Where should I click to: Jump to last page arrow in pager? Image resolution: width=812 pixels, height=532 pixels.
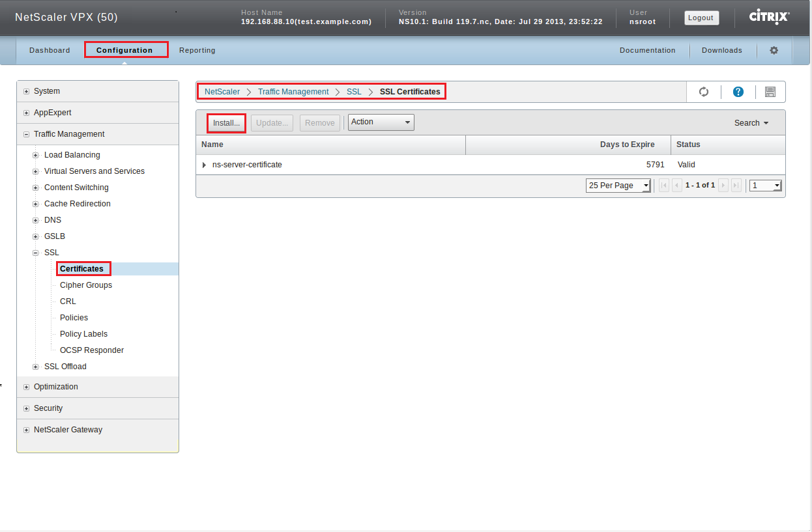click(736, 186)
